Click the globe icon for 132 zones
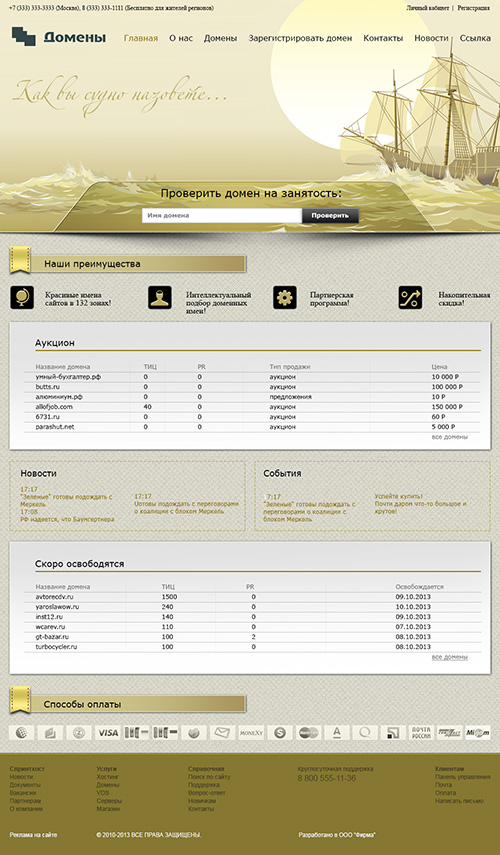This screenshot has height=855, width=500. point(22,298)
